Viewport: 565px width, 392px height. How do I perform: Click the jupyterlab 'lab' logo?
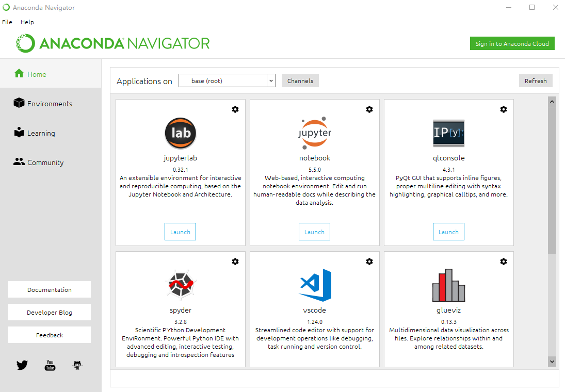coord(181,133)
